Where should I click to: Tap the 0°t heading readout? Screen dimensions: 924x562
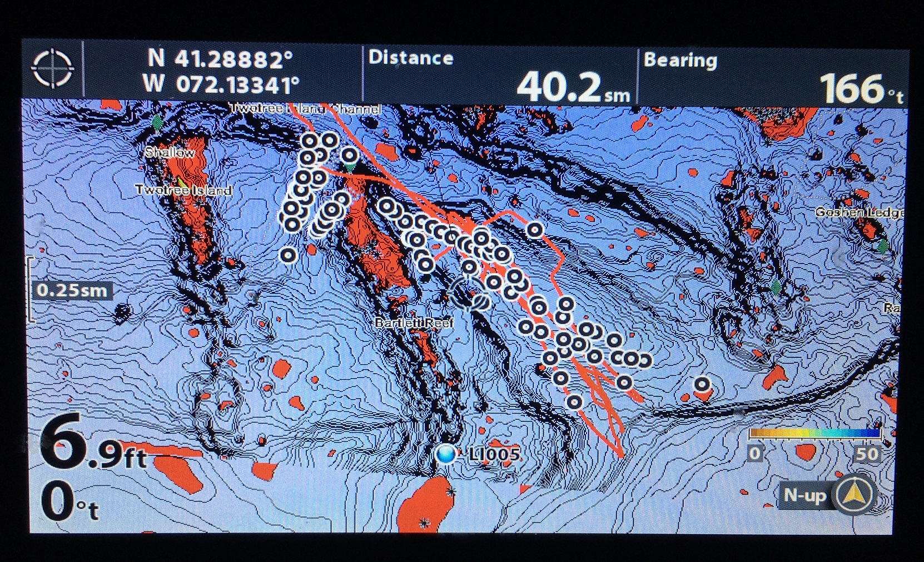point(69,503)
